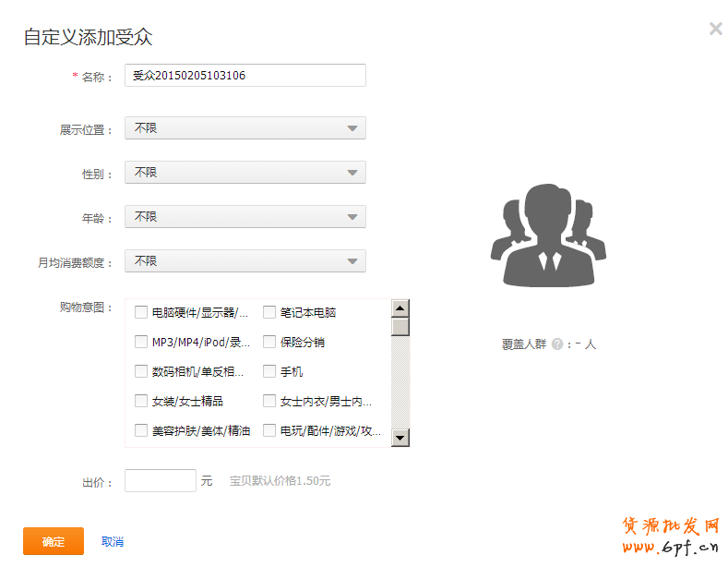Viewport: 728px width, 567px height.
Task: Expand the 月均消费额度 dropdown
Action: click(245, 261)
